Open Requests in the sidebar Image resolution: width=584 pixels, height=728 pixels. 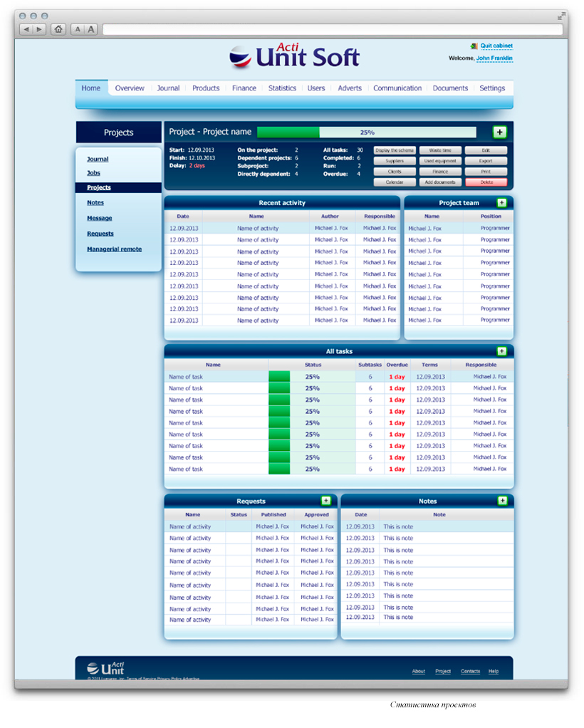[x=100, y=234]
